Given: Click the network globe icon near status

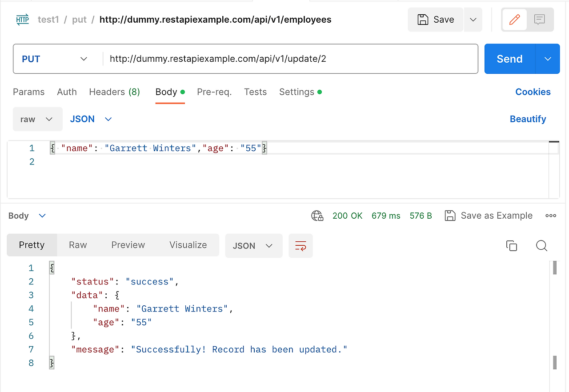Looking at the screenshot, I should [317, 216].
